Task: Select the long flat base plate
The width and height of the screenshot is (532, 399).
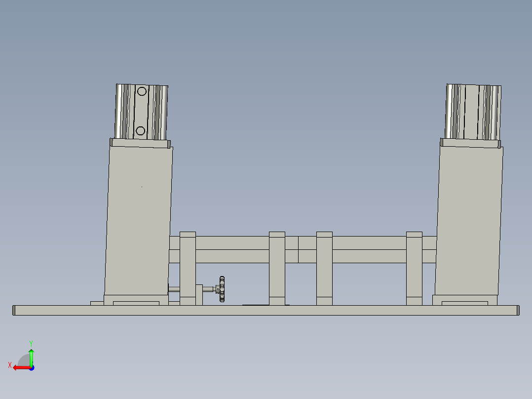Action: [266, 311]
